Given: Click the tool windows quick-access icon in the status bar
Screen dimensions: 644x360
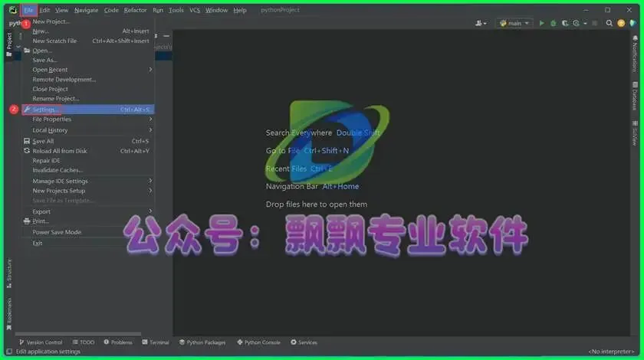Looking at the screenshot, I should pos(9,352).
